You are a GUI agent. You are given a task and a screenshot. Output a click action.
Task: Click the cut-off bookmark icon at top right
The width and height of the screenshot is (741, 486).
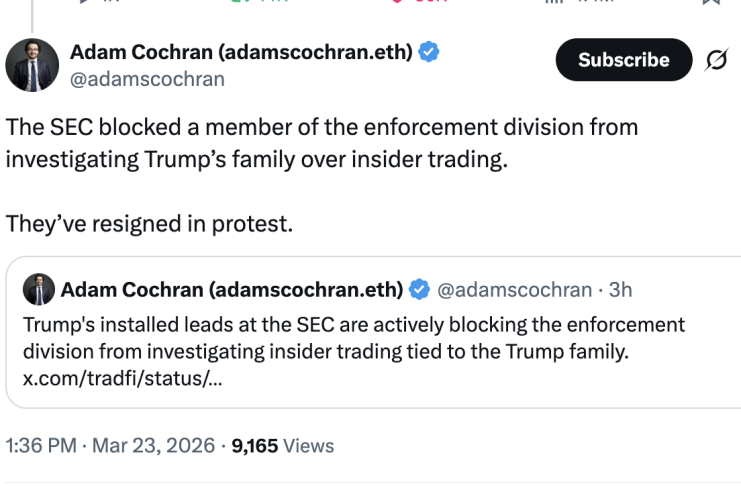711,2
